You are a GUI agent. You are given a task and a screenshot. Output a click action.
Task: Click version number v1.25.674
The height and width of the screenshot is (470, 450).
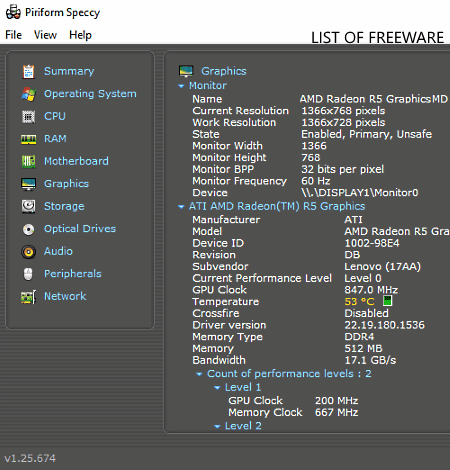point(30,458)
